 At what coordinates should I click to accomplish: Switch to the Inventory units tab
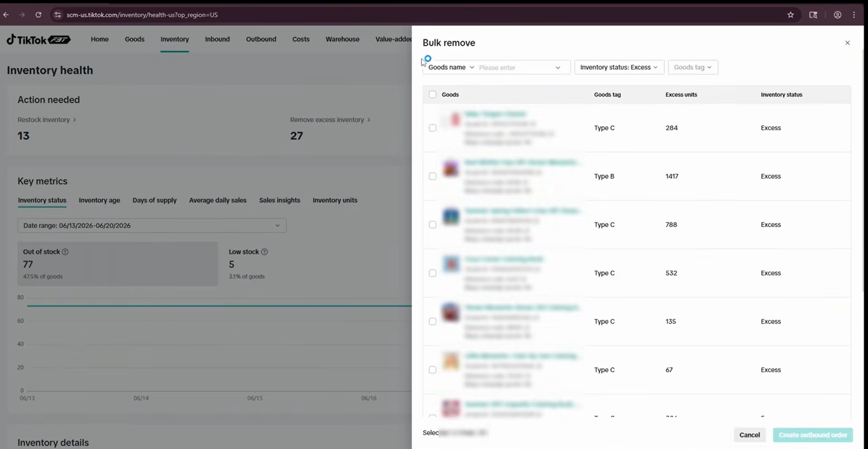click(335, 200)
